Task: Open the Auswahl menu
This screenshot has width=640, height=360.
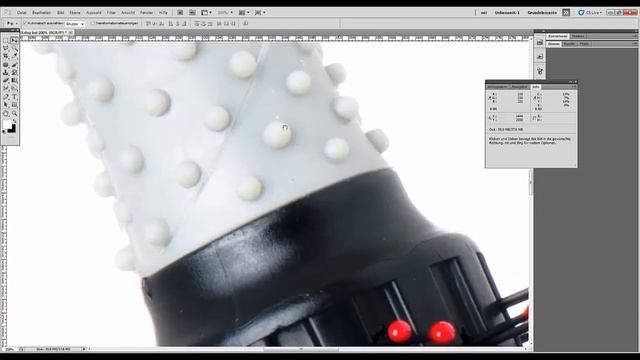Action: pos(94,13)
